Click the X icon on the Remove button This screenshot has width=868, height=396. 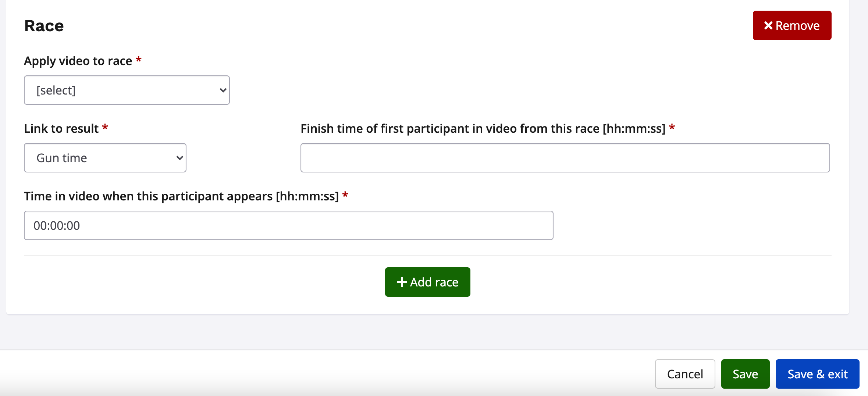click(769, 25)
